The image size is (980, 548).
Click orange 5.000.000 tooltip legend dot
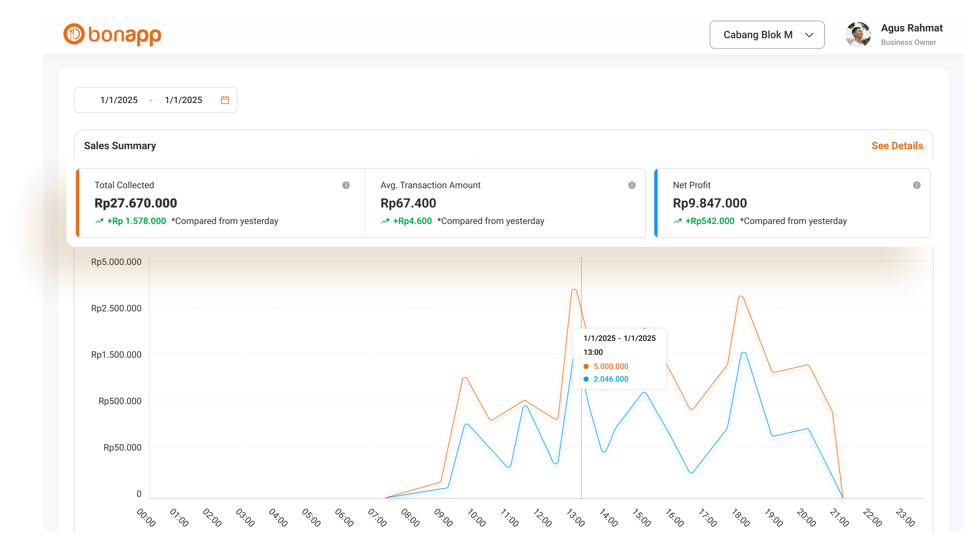(586, 367)
